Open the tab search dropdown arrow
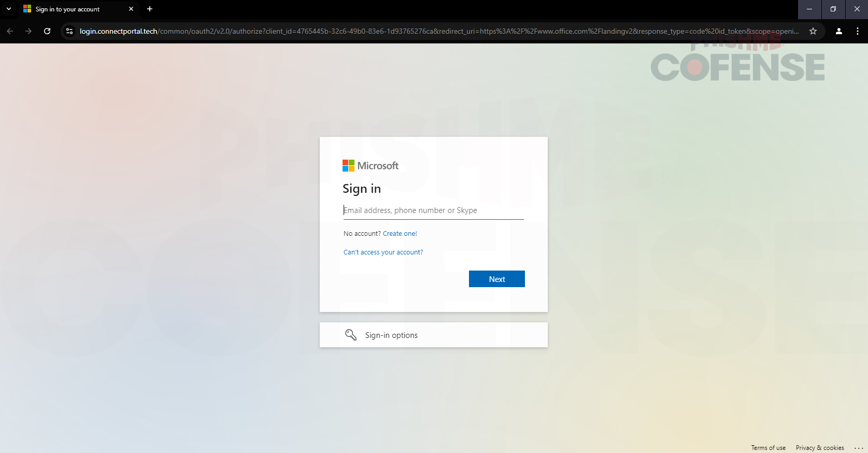Image resolution: width=868 pixels, height=453 pixels. click(x=9, y=9)
